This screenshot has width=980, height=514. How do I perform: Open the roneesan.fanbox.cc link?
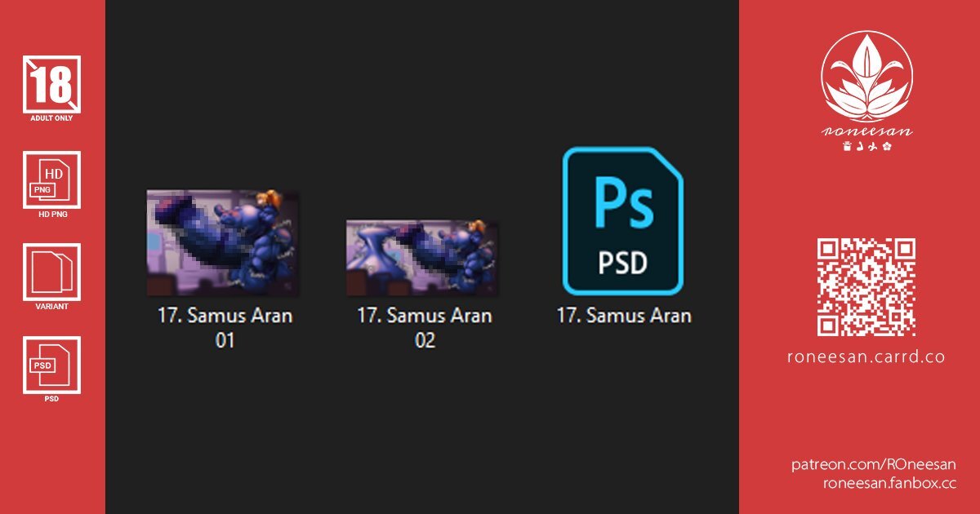pyautogui.click(x=889, y=483)
